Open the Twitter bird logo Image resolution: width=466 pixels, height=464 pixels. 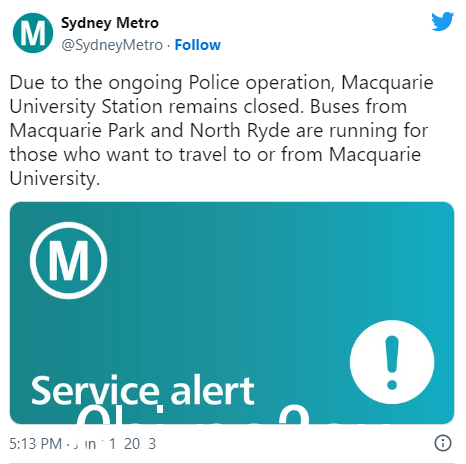pos(442,22)
